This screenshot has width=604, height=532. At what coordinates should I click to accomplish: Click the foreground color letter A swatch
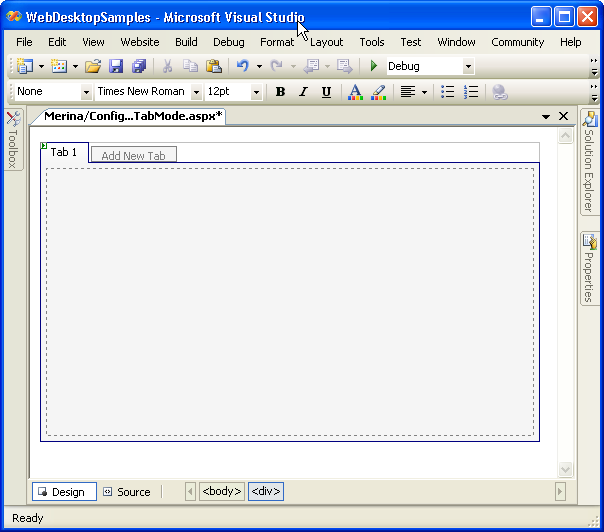pos(354,92)
